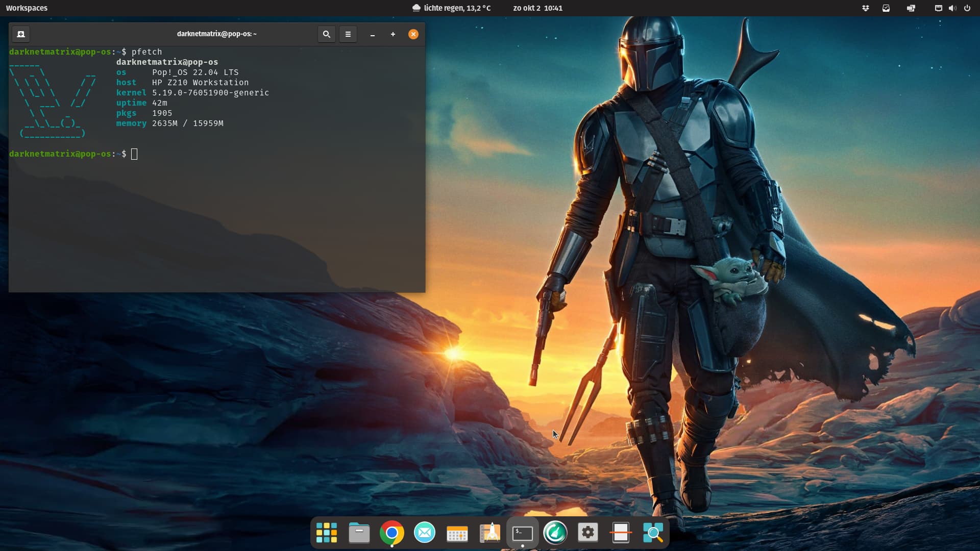Open the rocket launcher app in dock
This screenshot has width=980, height=551.
[x=490, y=533]
